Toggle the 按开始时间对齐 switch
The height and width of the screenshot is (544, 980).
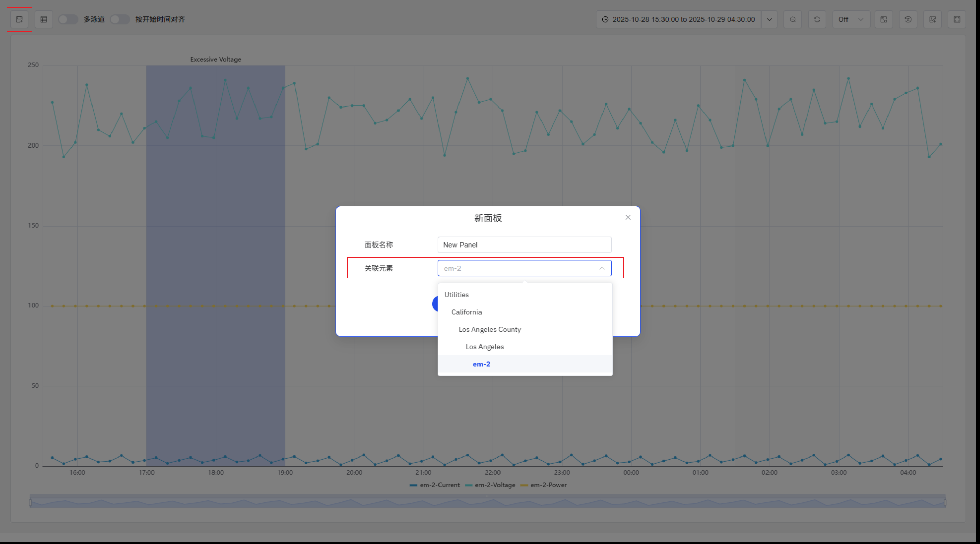[120, 19]
